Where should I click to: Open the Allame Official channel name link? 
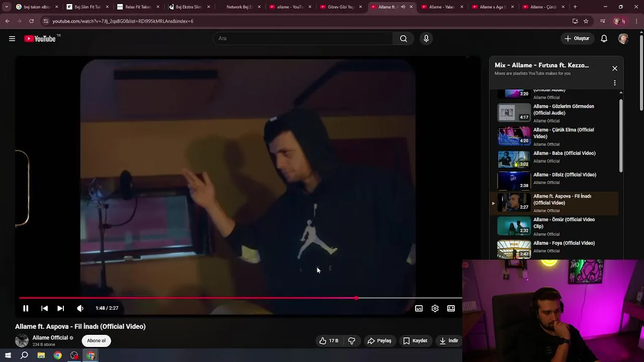pos(50,338)
